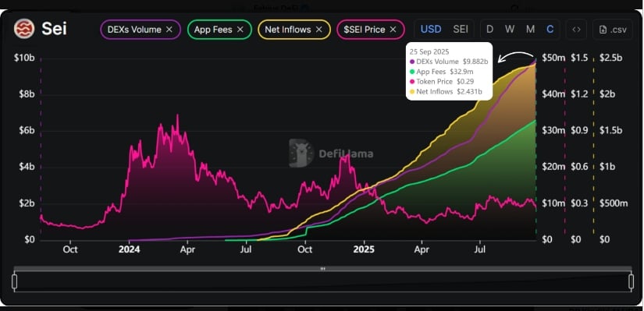Click the center grip of the range slider

coord(323,269)
